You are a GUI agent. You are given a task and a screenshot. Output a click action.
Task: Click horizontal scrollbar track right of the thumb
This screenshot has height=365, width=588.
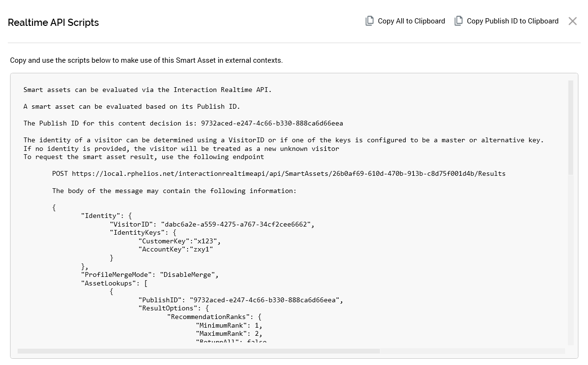pos(471,351)
